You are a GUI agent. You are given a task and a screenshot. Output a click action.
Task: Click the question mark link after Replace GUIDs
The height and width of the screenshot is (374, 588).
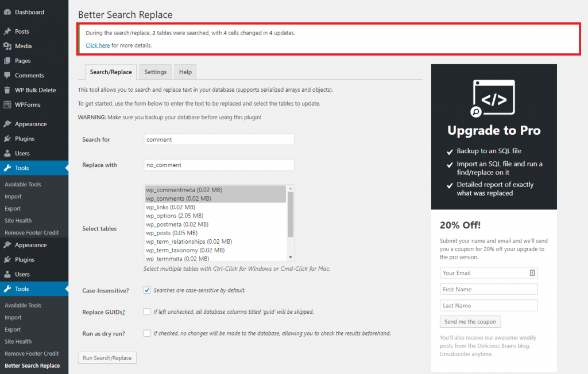point(124,312)
